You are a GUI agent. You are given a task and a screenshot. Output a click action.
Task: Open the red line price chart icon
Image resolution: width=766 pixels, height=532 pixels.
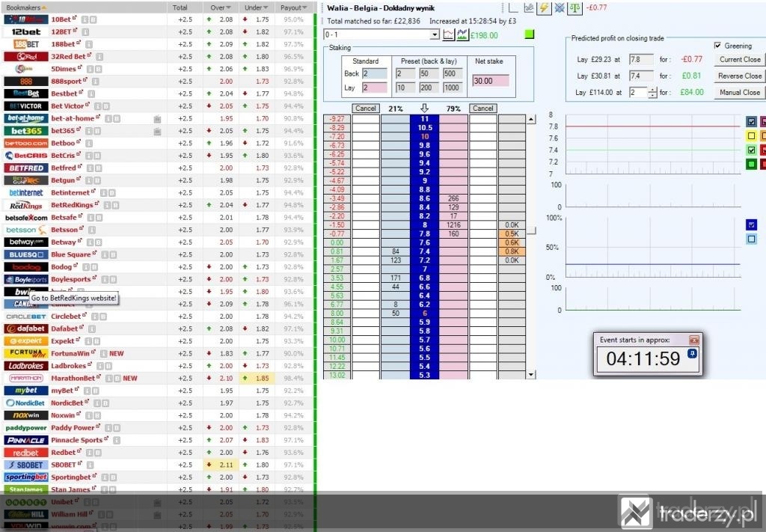[x=449, y=34]
